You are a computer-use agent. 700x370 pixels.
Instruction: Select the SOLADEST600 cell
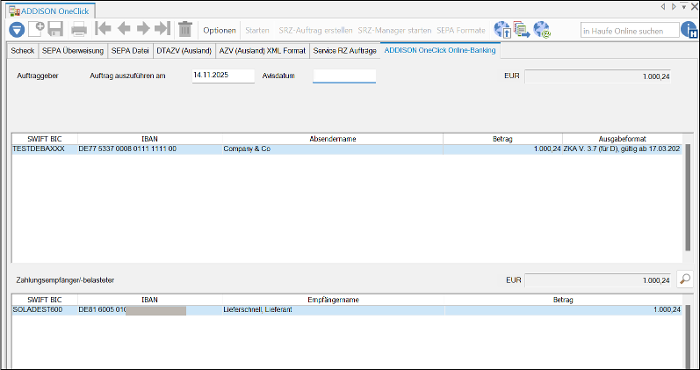tap(45, 310)
